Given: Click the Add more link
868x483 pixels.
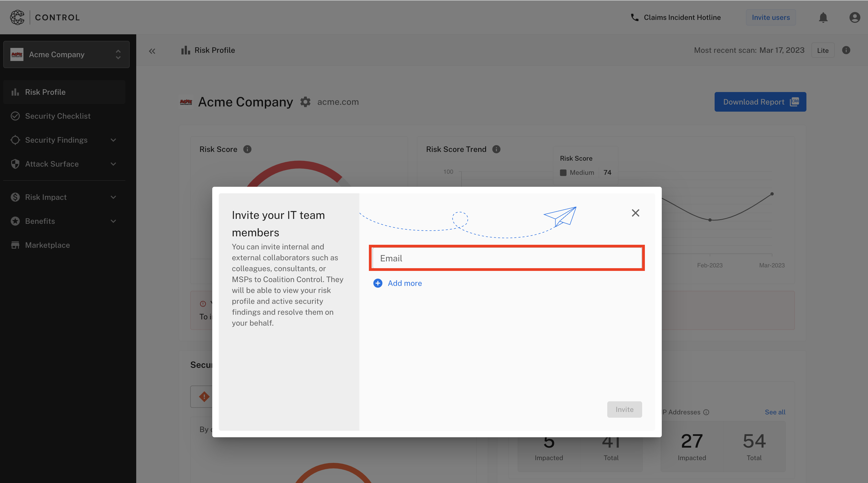Looking at the screenshot, I should click(405, 283).
